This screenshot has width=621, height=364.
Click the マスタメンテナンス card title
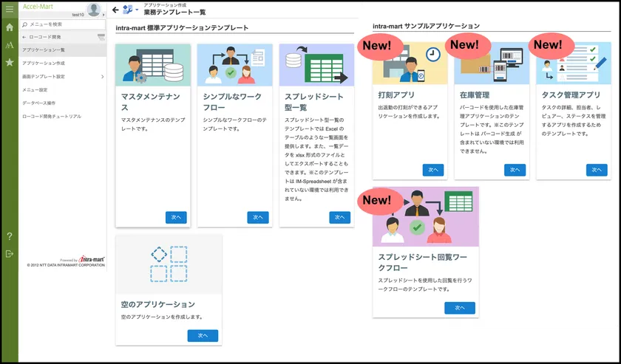(150, 102)
